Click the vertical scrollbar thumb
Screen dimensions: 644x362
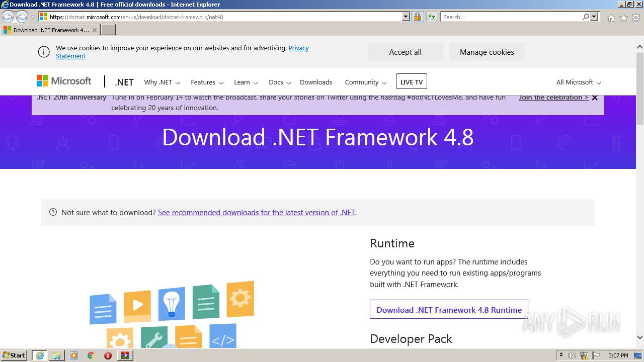pyautogui.click(x=640, y=88)
